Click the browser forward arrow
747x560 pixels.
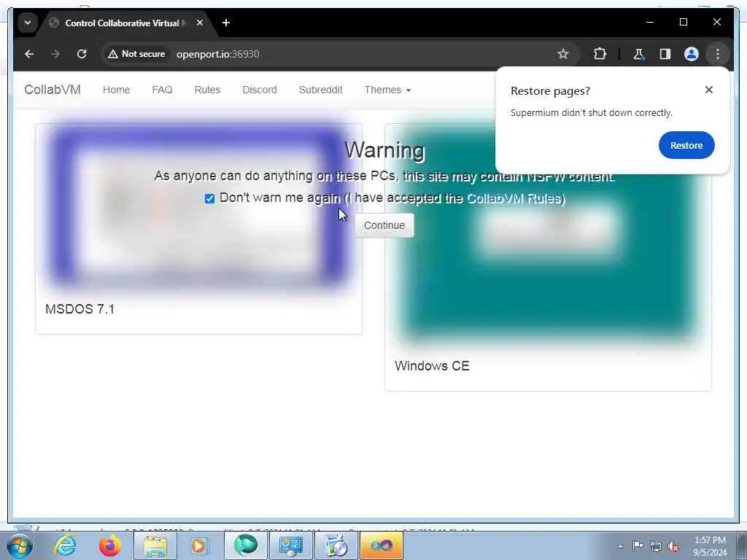point(55,54)
